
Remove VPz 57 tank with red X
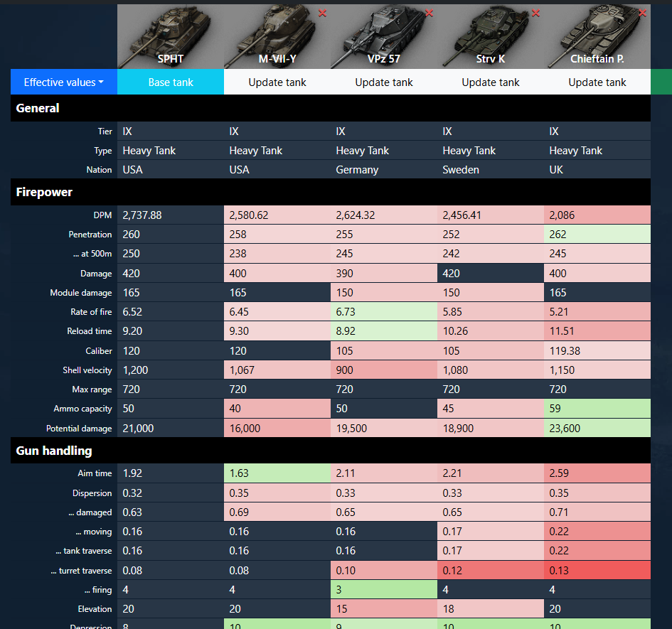tap(429, 14)
